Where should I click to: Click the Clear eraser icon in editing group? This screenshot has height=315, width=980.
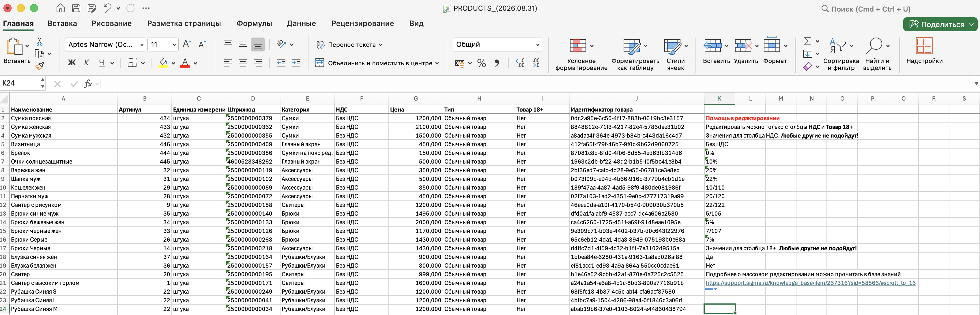(808, 67)
